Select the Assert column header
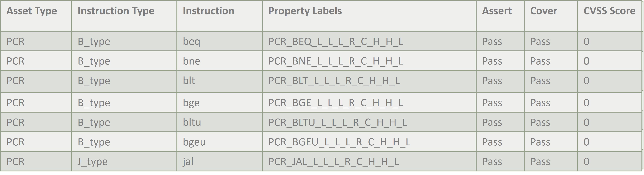 click(x=497, y=11)
